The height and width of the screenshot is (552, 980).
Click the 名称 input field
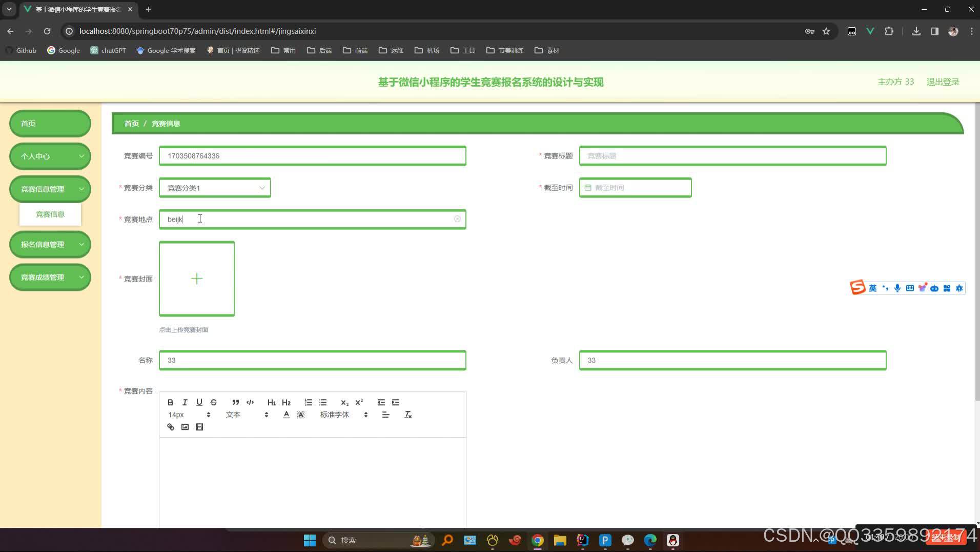click(312, 360)
